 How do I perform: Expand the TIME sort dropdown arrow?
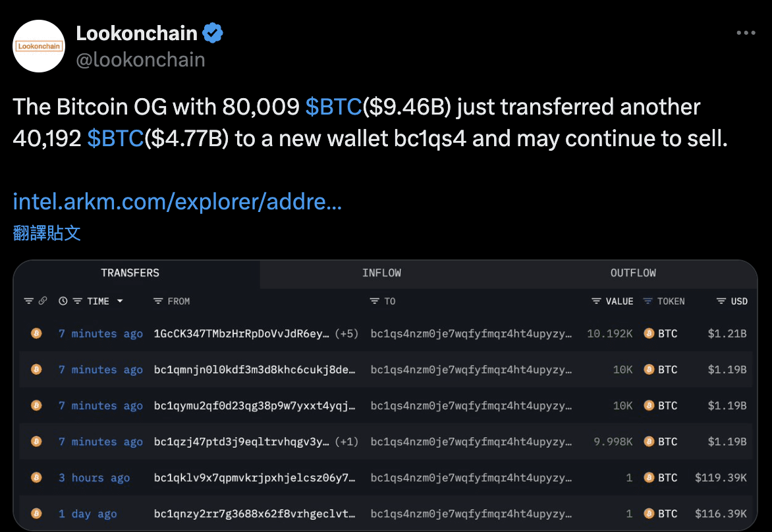click(x=120, y=301)
